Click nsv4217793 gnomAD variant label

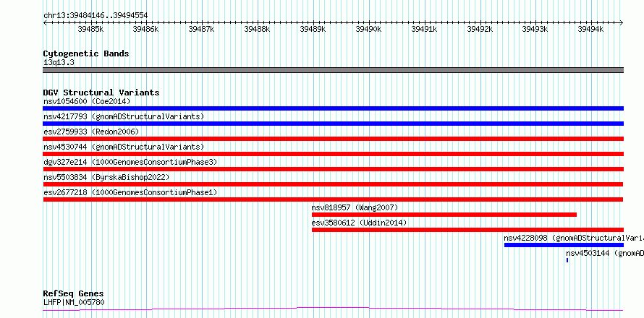(x=124, y=116)
